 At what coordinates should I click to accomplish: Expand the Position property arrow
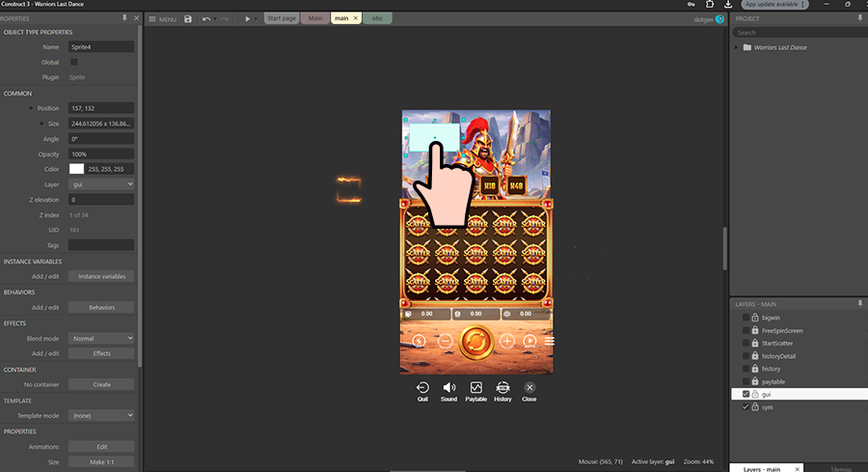coord(31,108)
